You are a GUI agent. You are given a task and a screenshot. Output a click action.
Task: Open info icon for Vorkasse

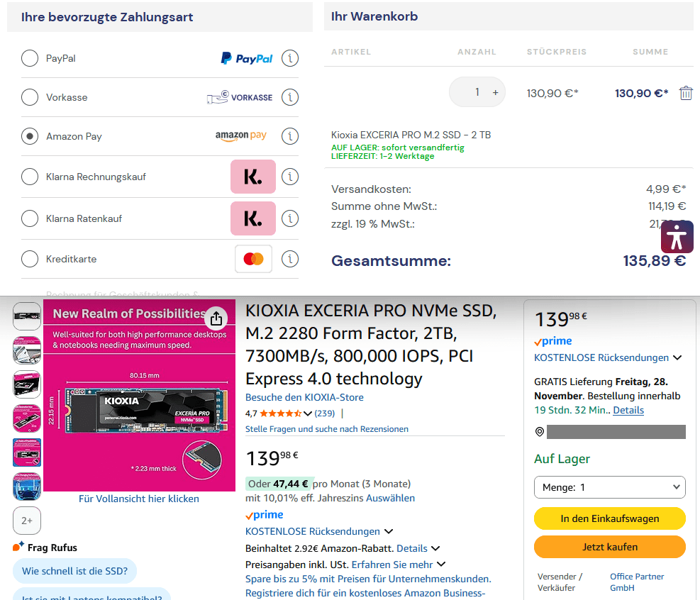coord(290,97)
